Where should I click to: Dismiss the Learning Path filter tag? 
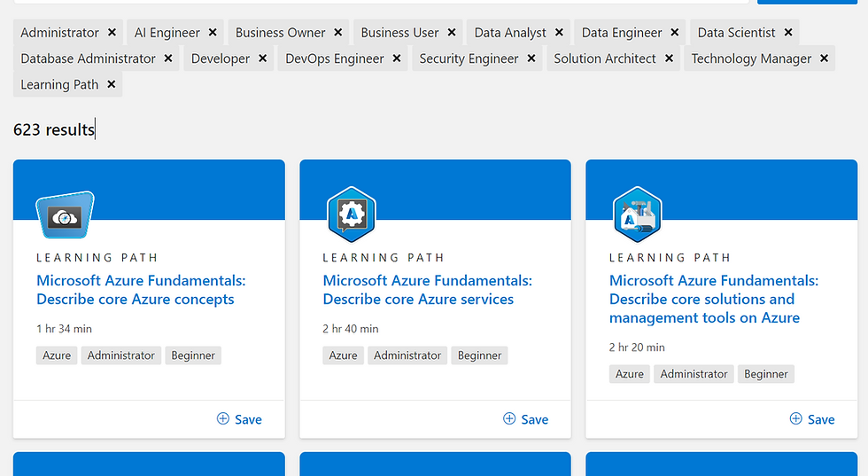(112, 84)
